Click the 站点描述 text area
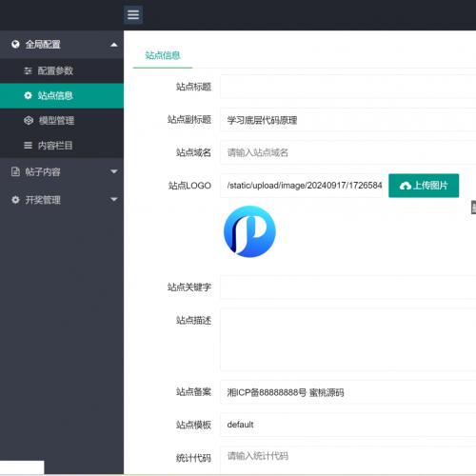 click(348, 340)
